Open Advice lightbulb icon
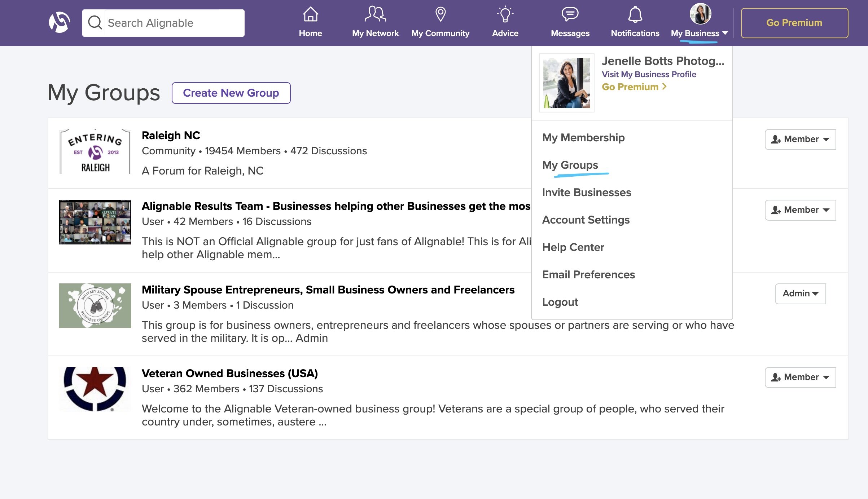This screenshot has height=499, width=868. pos(505,14)
